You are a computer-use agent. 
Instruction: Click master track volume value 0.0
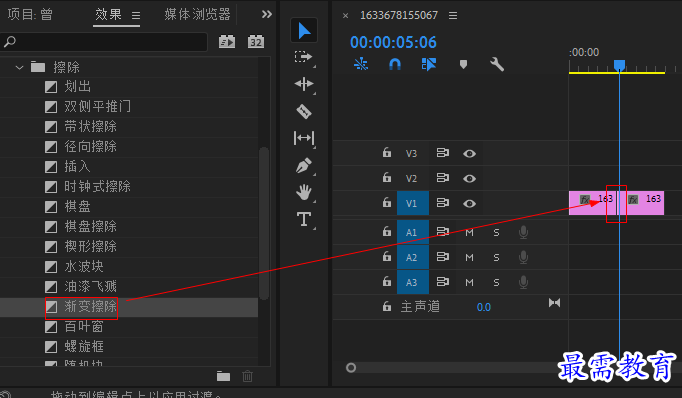(x=484, y=308)
